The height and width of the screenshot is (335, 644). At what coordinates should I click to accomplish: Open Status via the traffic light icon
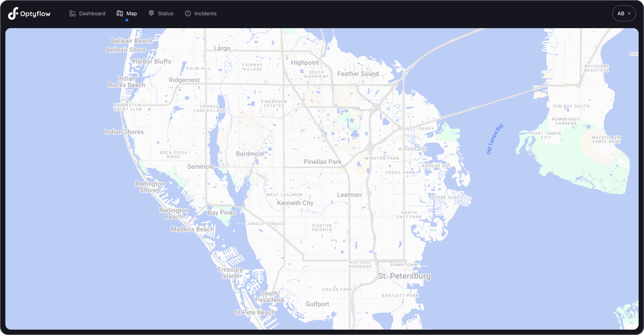tap(151, 13)
